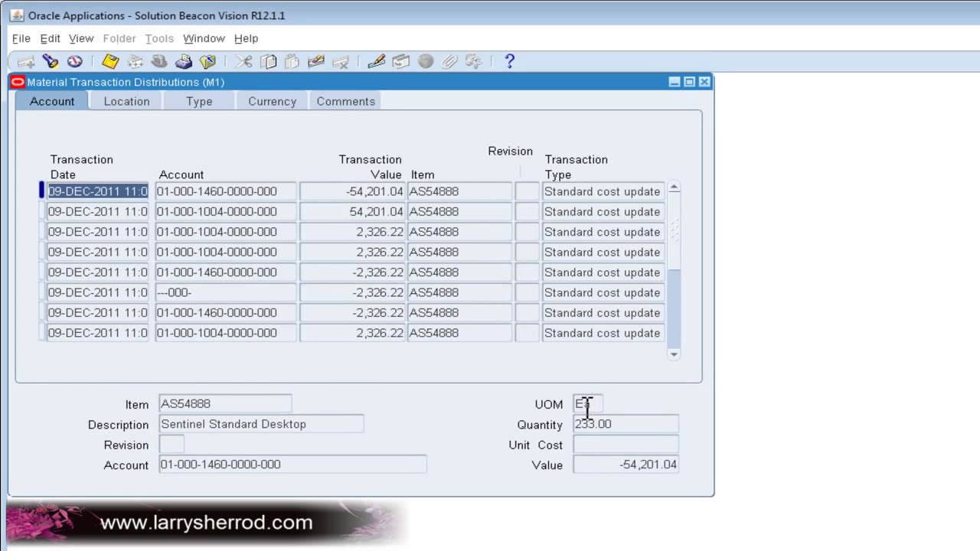Viewport: 980px width, 551px height.
Task: Open Window Help with the question mark
Action: pos(510,62)
